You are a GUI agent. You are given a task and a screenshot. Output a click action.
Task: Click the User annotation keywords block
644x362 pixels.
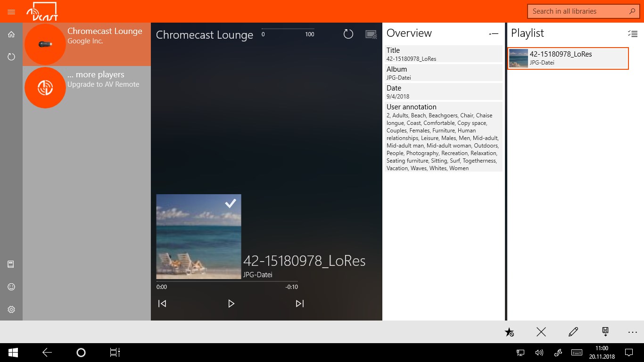(x=443, y=137)
